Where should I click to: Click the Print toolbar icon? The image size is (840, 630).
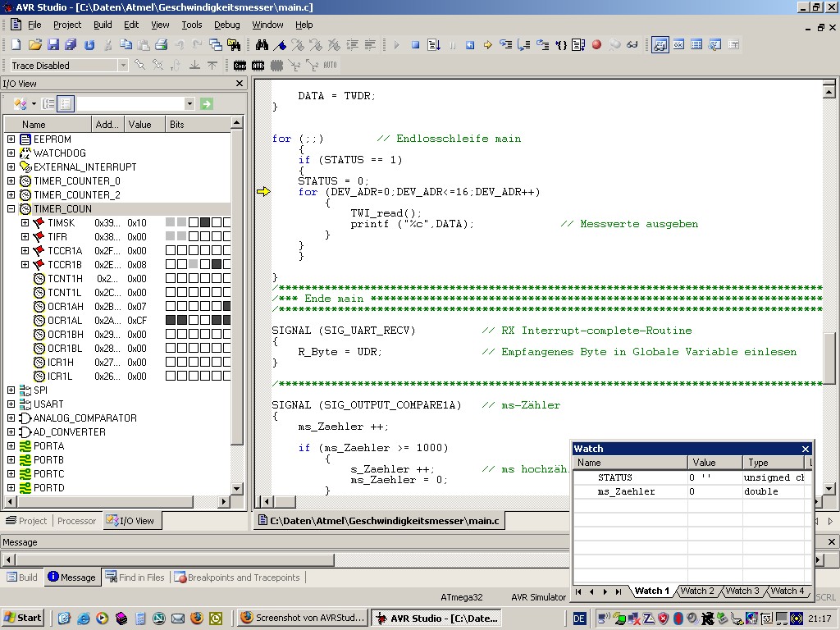point(162,45)
